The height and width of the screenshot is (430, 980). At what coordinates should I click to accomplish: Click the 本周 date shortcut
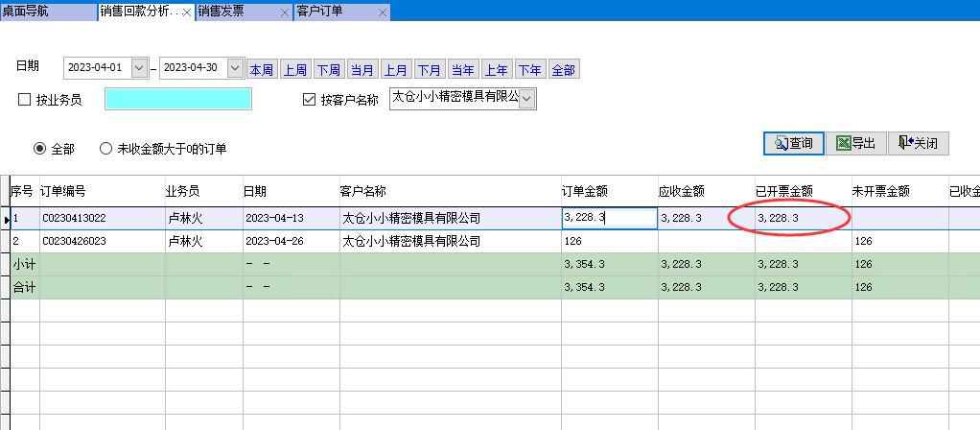pyautogui.click(x=262, y=70)
